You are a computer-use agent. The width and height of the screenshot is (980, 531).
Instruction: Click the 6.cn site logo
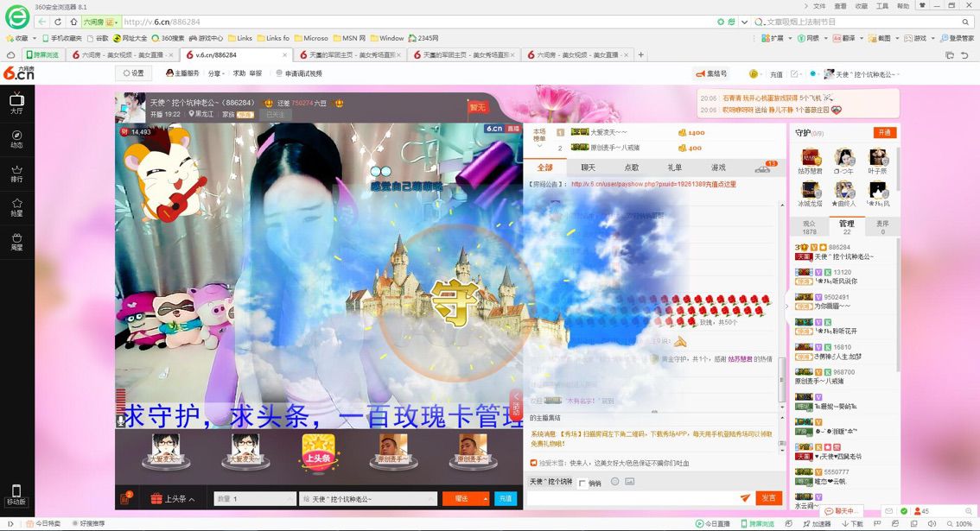click(x=19, y=73)
